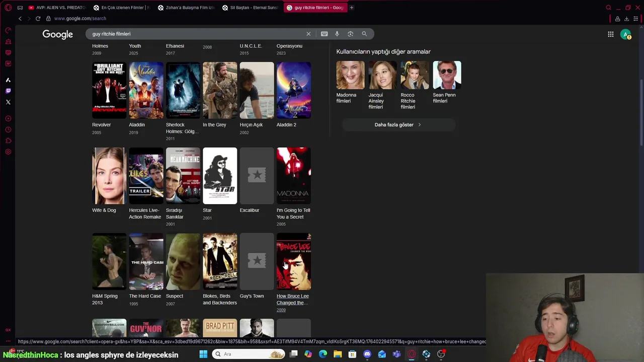Open browser downloads icon in address bar

click(x=626, y=19)
